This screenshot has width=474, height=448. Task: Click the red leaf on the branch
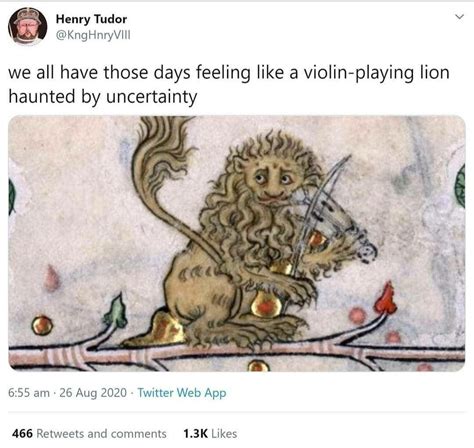(x=386, y=298)
